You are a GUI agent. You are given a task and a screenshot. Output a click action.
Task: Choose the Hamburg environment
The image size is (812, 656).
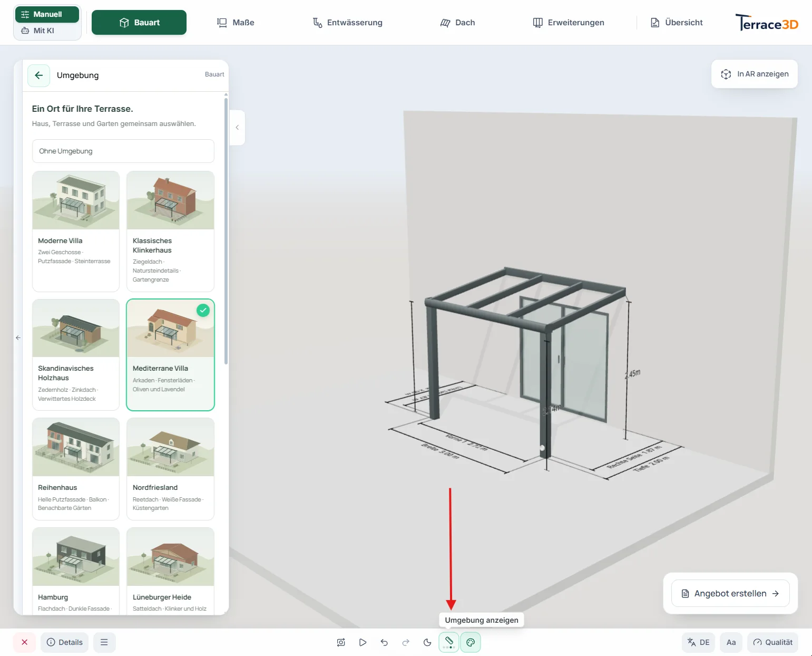[76, 571]
